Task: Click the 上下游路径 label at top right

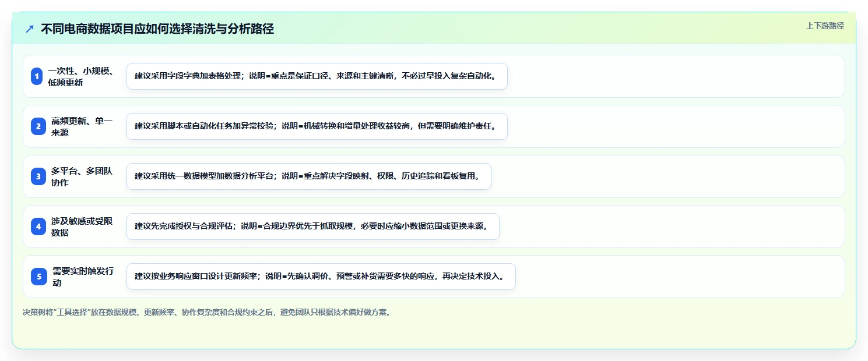Action: pyautogui.click(x=825, y=26)
